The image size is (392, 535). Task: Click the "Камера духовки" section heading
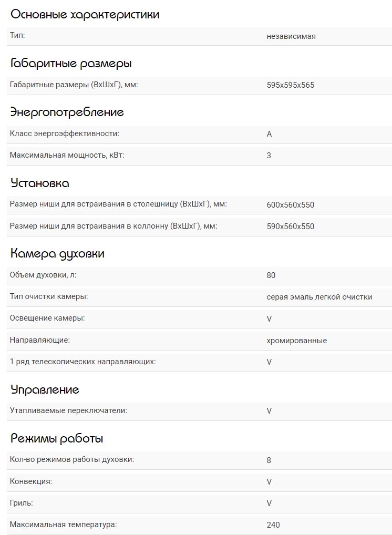tap(57, 254)
